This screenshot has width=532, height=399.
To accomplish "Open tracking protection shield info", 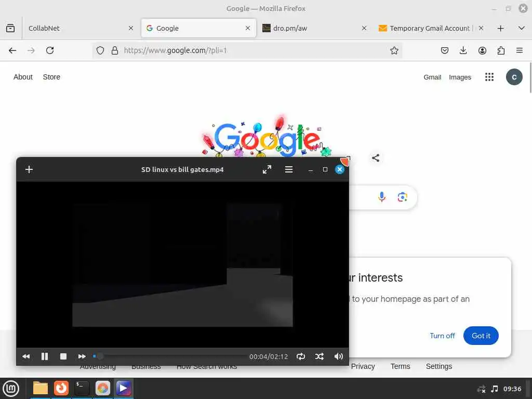I will (100, 50).
